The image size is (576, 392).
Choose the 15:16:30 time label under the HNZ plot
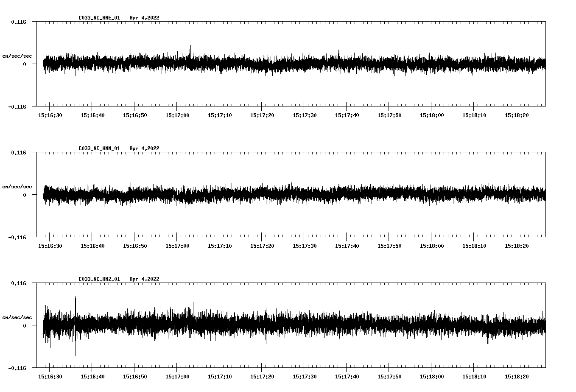[50, 376]
